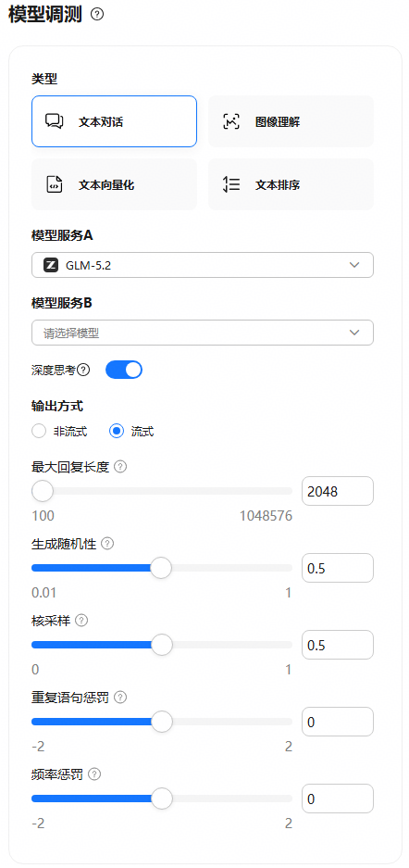Select the 非流式 output radio button
Viewport: 409px width, 868px height.
click(39, 432)
